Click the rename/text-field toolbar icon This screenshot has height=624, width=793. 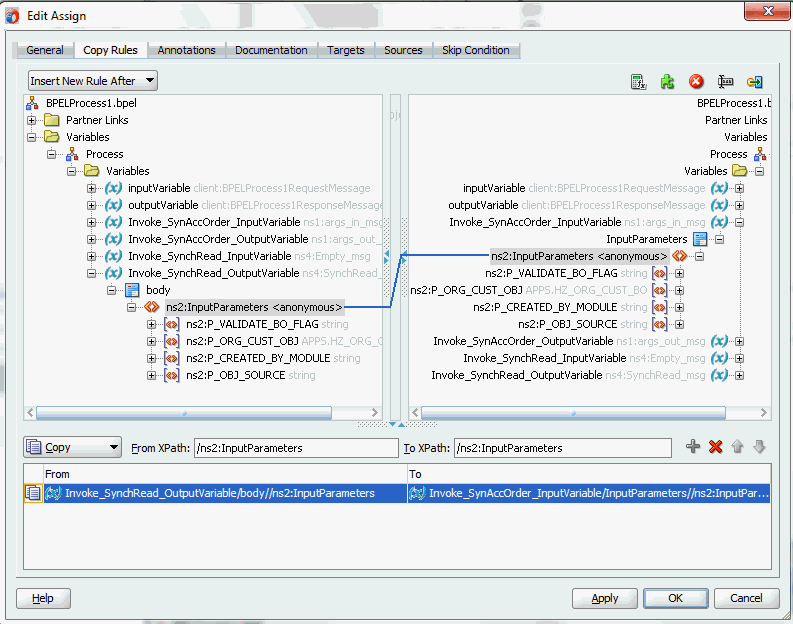[725, 81]
